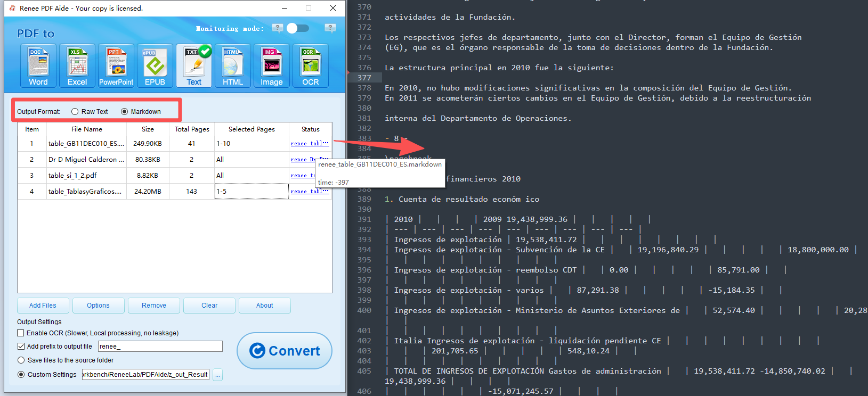Click help icon right of monitoring toggle
The width and height of the screenshot is (868, 396).
[330, 28]
